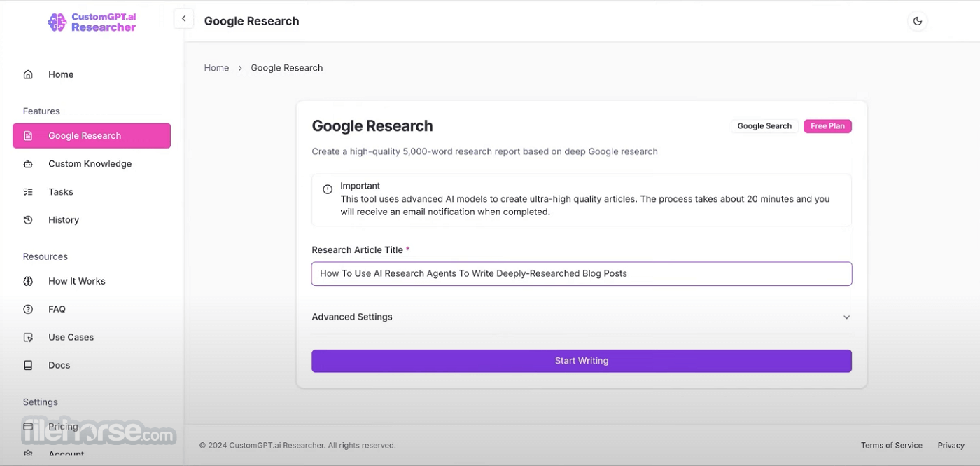
Task: Click the CustomGPT.ai Researcher brain logo
Action: 57,22
